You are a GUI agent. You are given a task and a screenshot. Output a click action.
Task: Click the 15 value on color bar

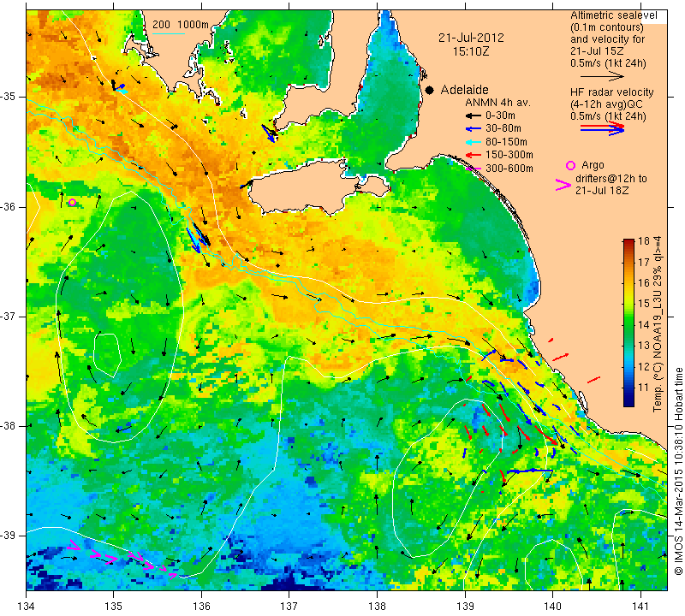(644, 304)
